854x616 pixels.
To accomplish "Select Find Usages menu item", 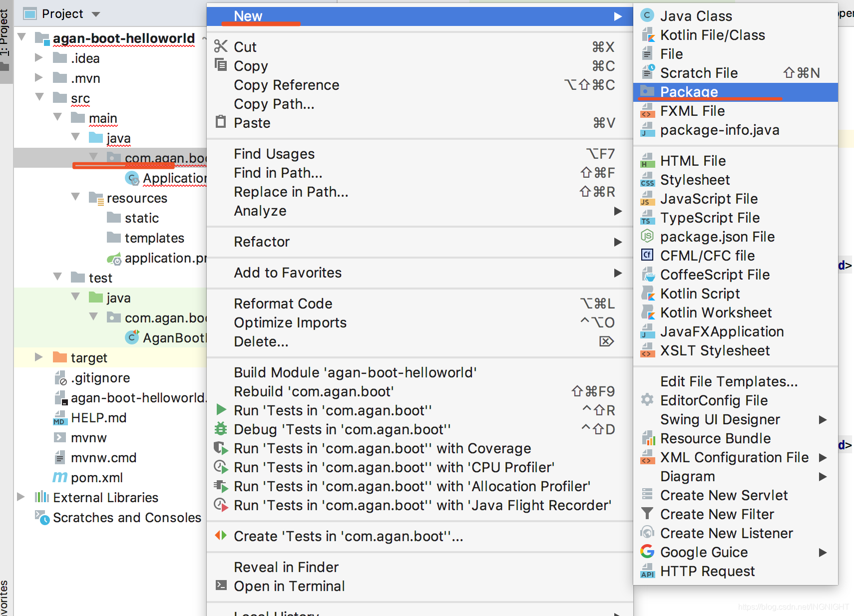I will click(420, 154).
